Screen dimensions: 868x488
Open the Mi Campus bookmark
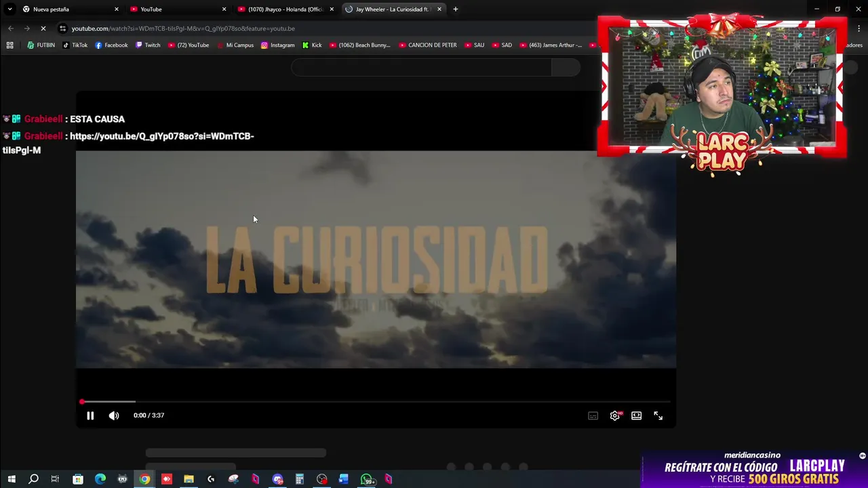[235, 45]
